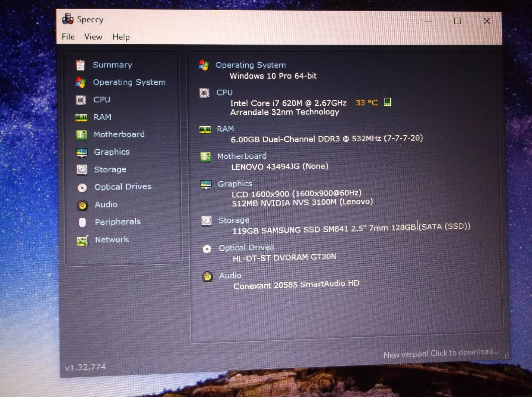532x397 pixels.
Task: Click '512MB NVIDIA NVS 3100M (Lenovo)' text
Action: 302,202
